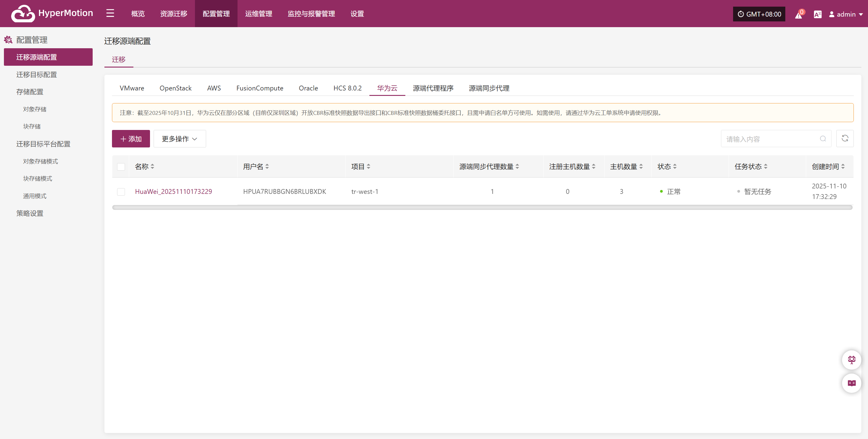Switch to the 源端代理程序 tab
Image resolution: width=868 pixels, height=439 pixels.
coord(433,88)
